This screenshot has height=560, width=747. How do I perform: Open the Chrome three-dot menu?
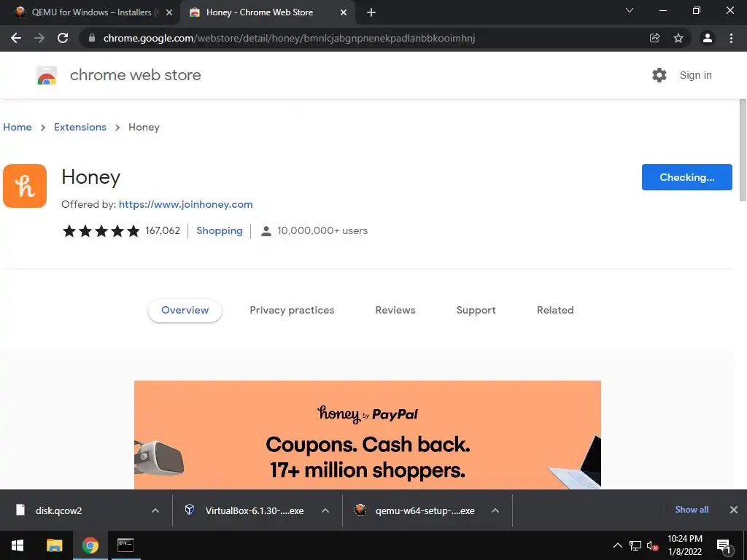[731, 38]
